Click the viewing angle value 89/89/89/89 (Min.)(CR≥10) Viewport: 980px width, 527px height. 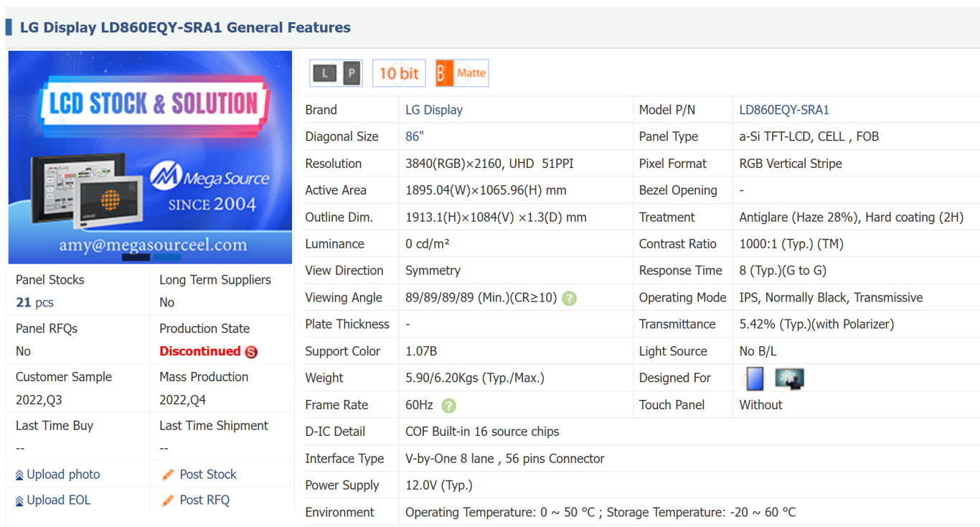[481, 298]
